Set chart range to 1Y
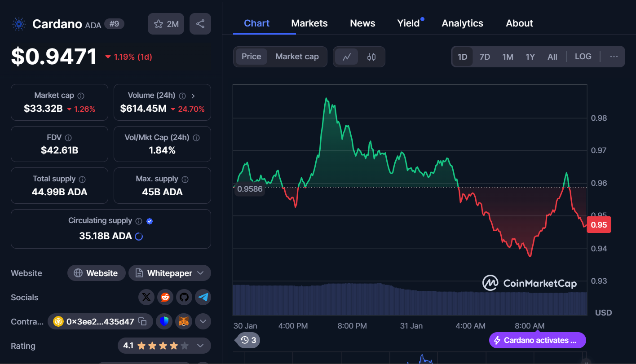 click(x=530, y=57)
